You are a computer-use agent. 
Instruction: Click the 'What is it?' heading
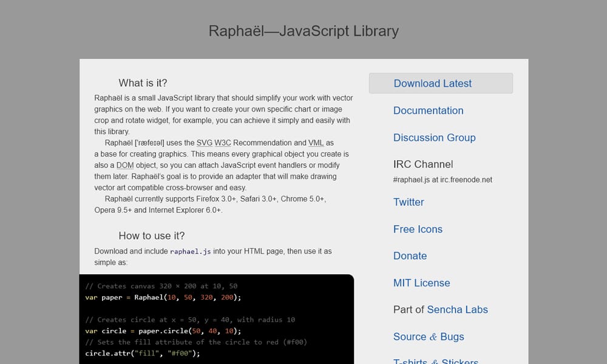pyautogui.click(x=143, y=83)
